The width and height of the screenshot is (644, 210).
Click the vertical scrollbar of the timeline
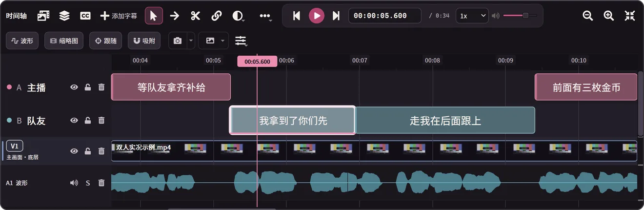(641, 104)
